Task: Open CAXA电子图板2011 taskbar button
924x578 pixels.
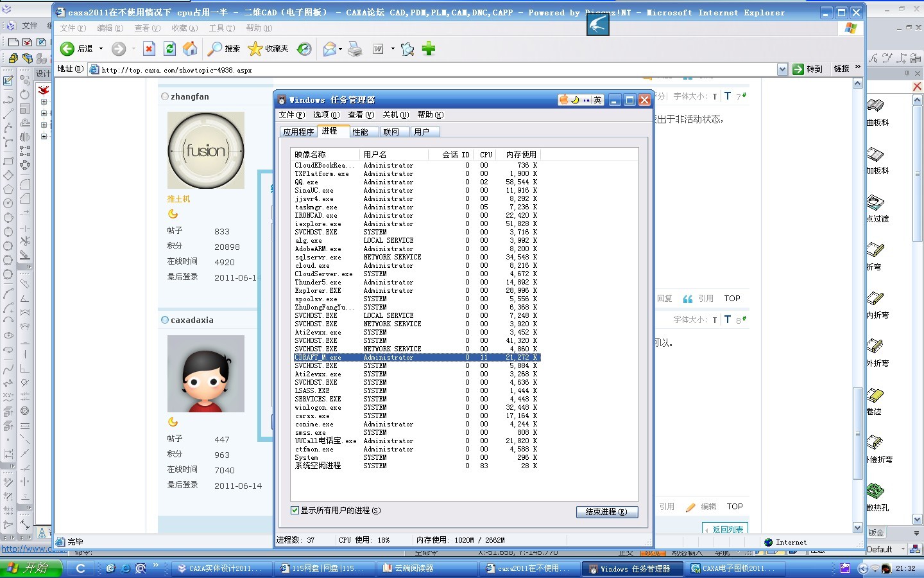Action: click(x=735, y=568)
